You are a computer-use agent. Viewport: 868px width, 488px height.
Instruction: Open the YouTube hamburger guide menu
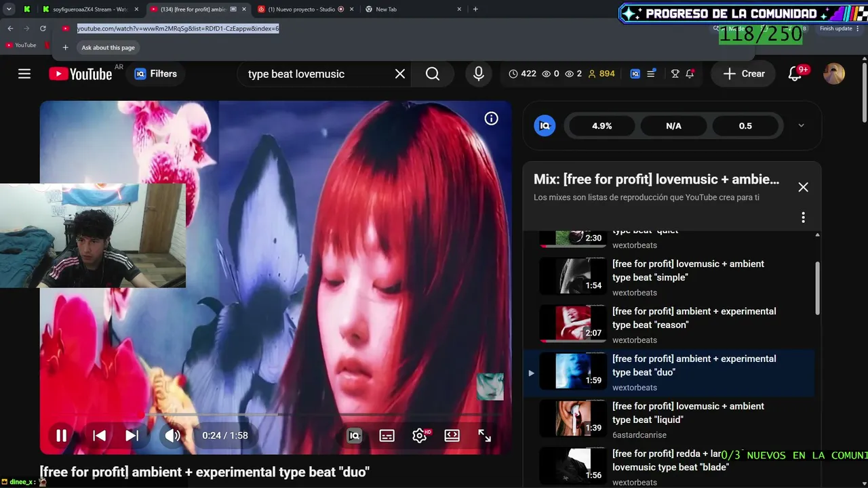[24, 74]
